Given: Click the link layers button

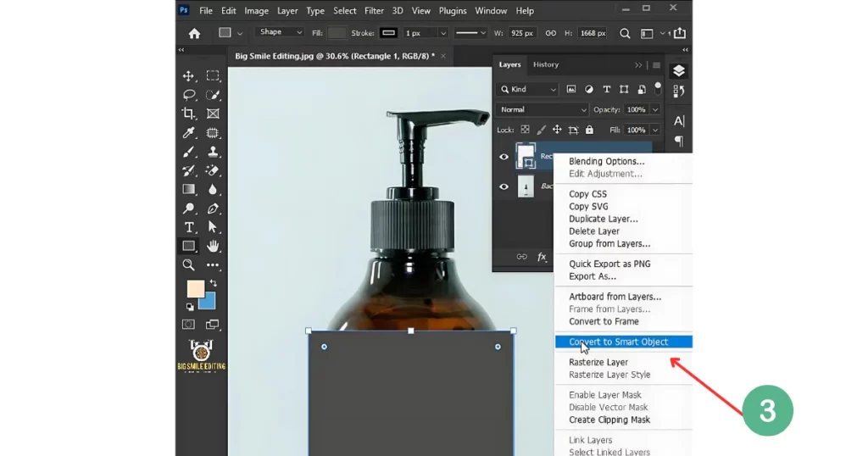Looking at the screenshot, I should coord(521,257).
